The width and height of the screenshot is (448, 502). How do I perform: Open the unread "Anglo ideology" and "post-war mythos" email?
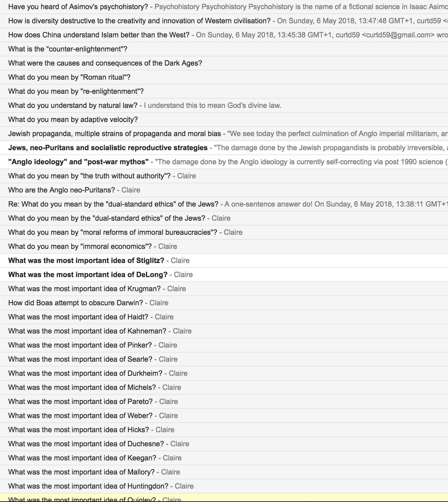(x=78, y=162)
